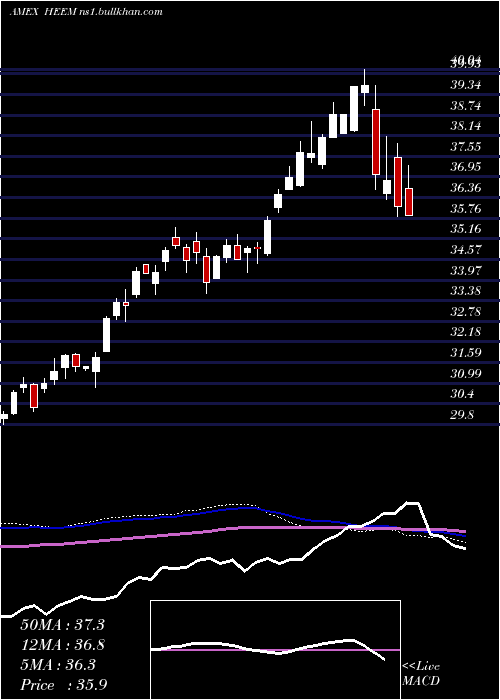Click the 36.95 price axis label
This screenshot has width=500, height=700.
pyautogui.click(x=466, y=167)
